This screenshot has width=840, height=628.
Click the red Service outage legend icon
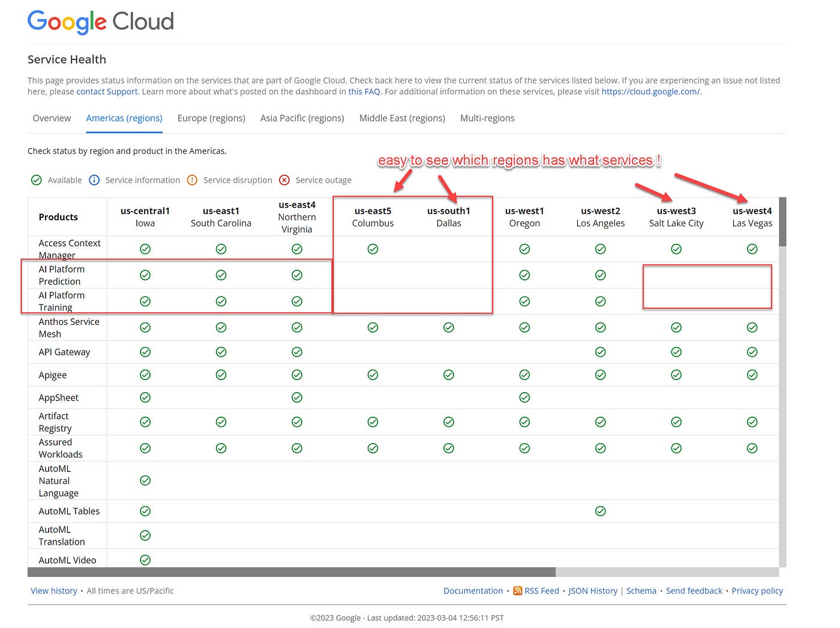[284, 180]
